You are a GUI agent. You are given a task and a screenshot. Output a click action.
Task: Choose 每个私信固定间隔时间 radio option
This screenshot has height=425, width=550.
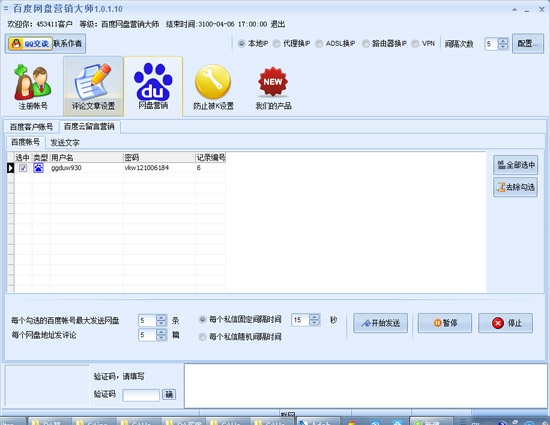(202, 319)
